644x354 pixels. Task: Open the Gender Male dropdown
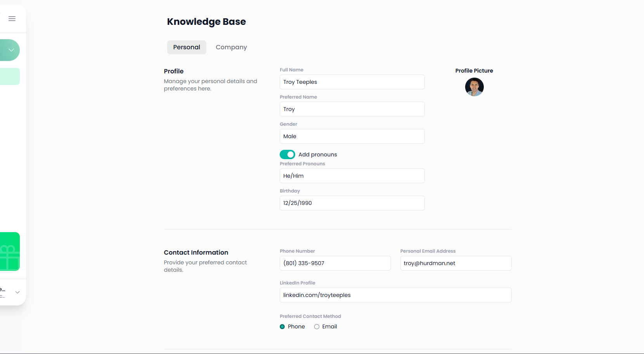coord(352,136)
